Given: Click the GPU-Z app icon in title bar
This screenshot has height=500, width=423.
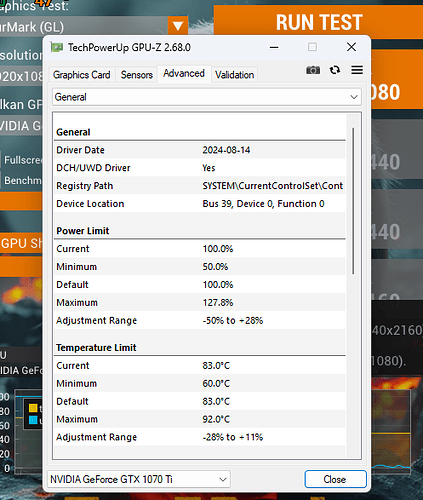Looking at the screenshot, I should pyautogui.click(x=57, y=47).
